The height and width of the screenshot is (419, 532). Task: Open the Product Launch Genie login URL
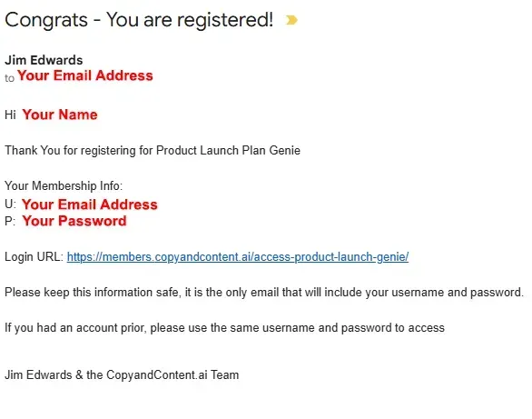238,257
